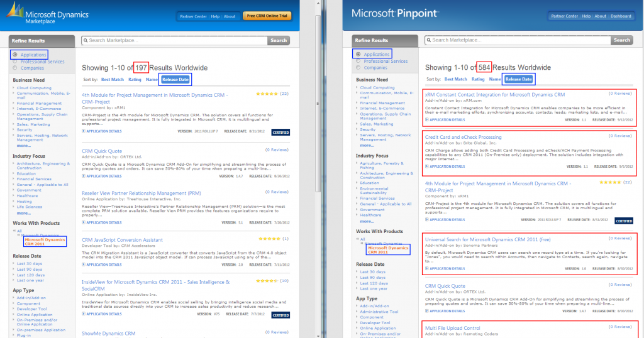Open ShowMe Dynamics CRM listing
Viewport: 644px width, 338px height.
[x=108, y=334]
